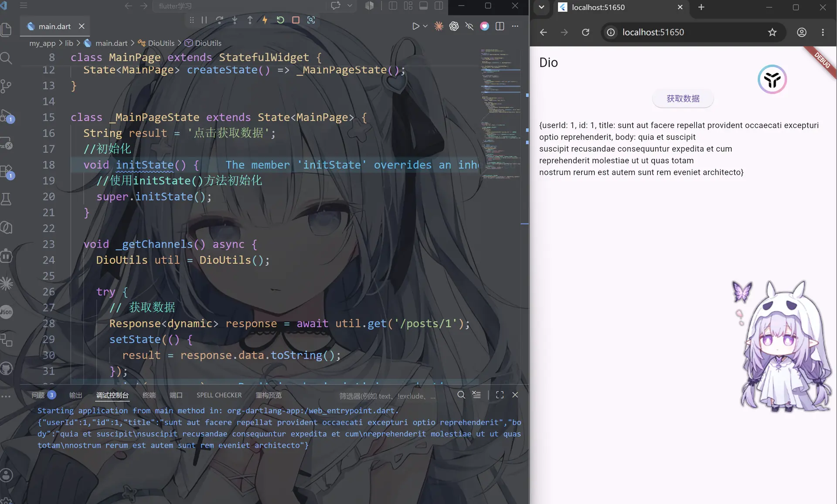The image size is (837, 504).
Task: Open the ChatGPT icon in editor toolbar
Action: click(454, 26)
